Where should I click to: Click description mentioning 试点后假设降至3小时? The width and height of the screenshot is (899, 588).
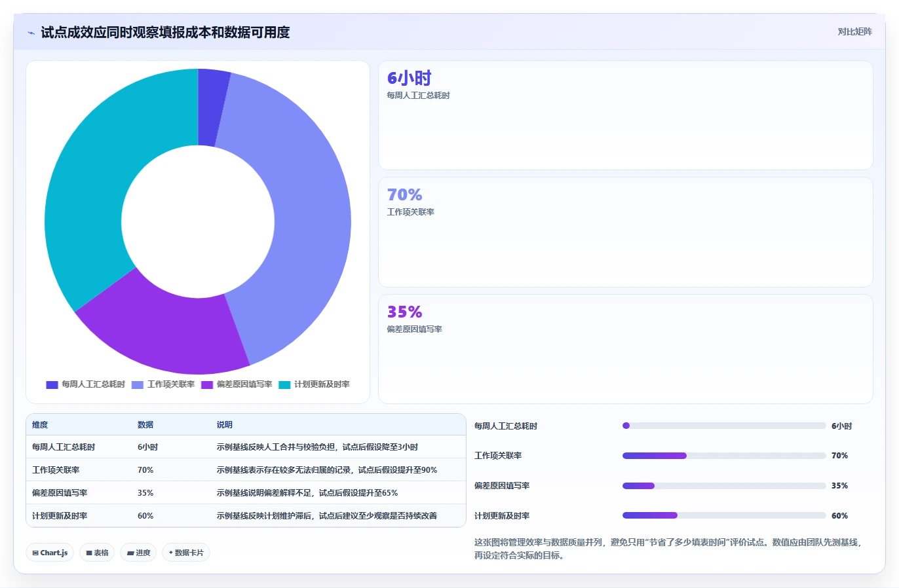pyautogui.click(x=317, y=447)
